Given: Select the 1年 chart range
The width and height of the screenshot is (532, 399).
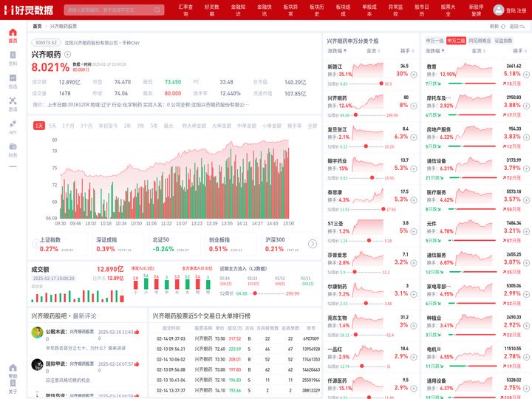Looking at the screenshot, I should point(127,126).
